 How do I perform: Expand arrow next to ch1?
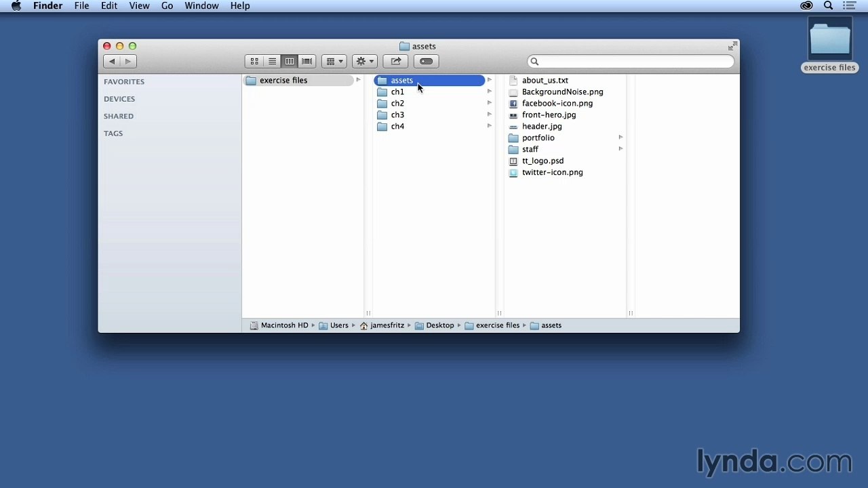(x=489, y=91)
